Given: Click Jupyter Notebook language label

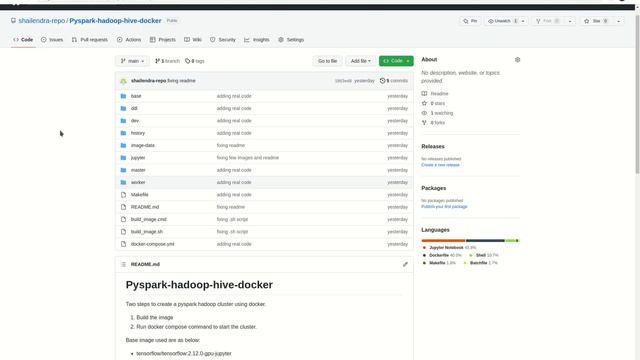Looking at the screenshot, I should tap(446, 247).
